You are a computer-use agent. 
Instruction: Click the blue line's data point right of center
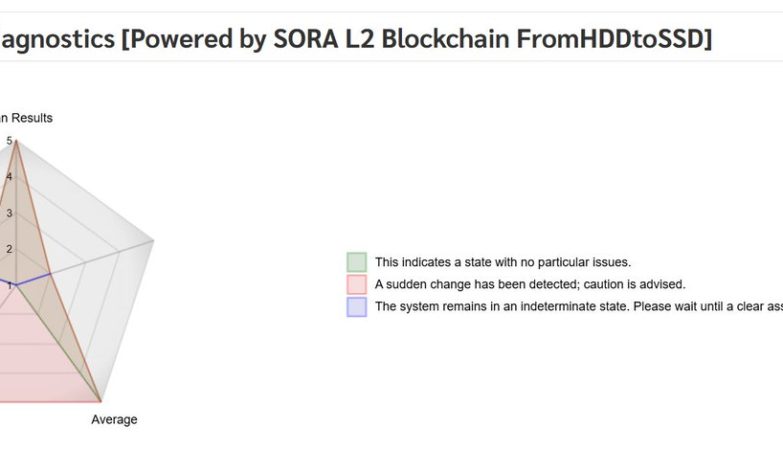(50, 274)
